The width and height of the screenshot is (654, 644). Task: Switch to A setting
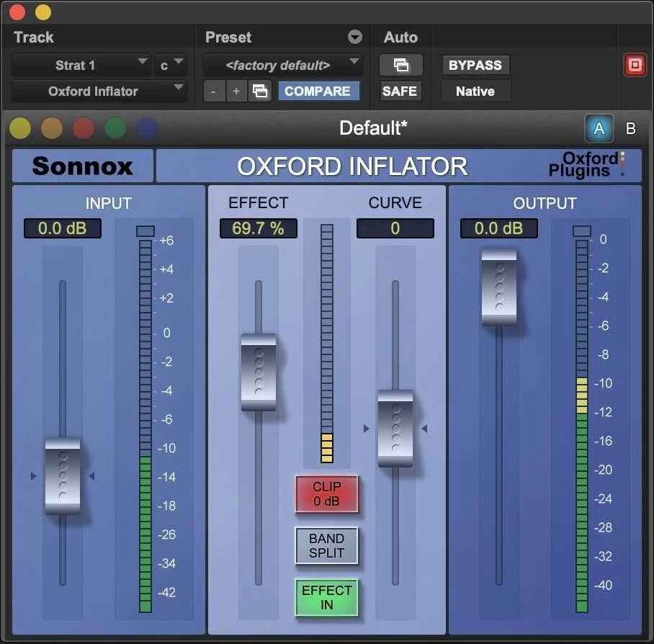(x=599, y=128)
